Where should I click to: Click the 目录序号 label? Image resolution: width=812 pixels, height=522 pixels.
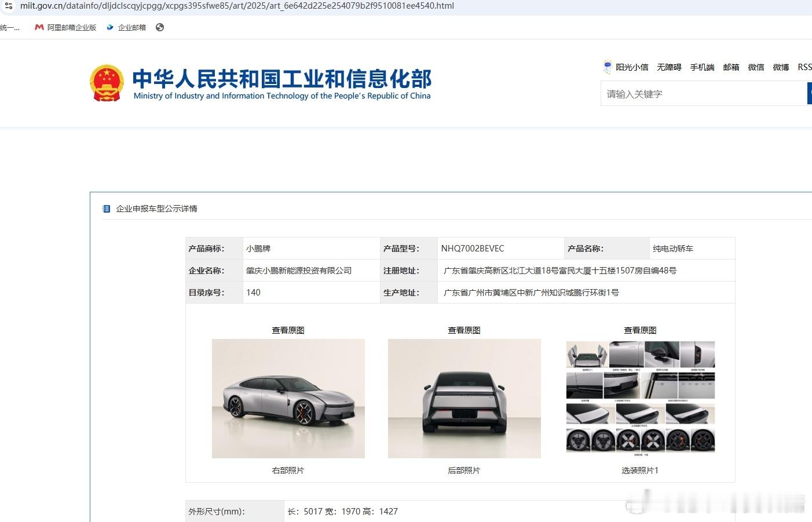(206, 293)
